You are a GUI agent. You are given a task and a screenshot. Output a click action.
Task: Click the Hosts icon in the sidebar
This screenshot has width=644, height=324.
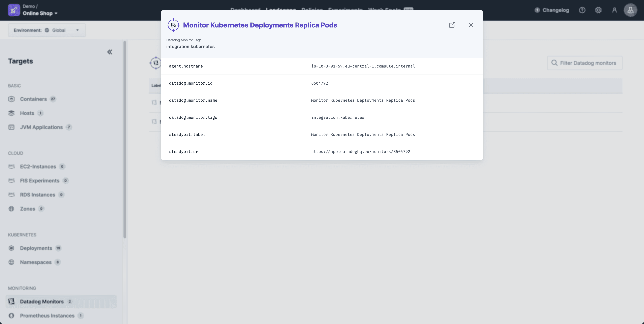(12, 113)
